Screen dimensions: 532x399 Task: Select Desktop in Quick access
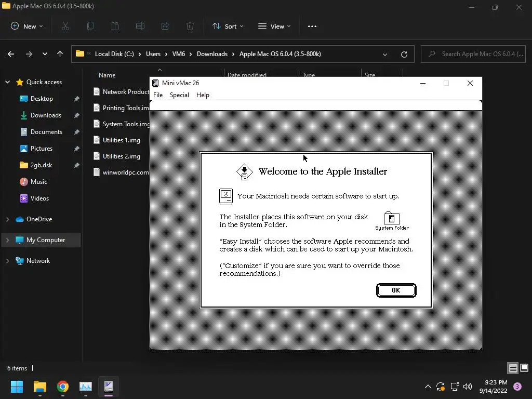[42, 98]
